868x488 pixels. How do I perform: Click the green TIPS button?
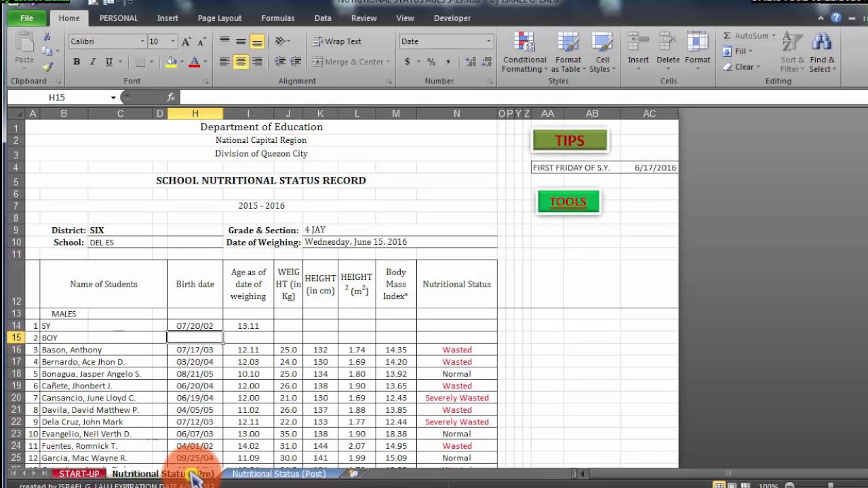[x=570, y=140]
